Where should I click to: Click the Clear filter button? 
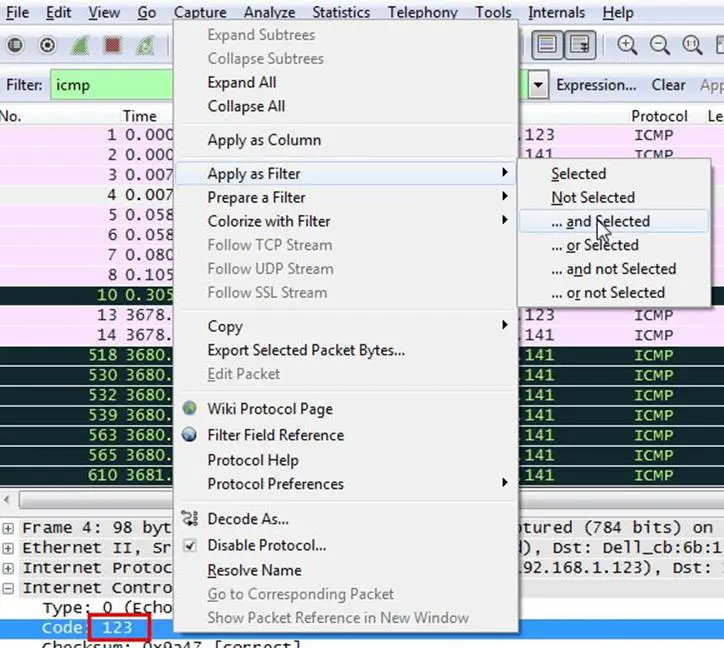click(x=668, y=85)
